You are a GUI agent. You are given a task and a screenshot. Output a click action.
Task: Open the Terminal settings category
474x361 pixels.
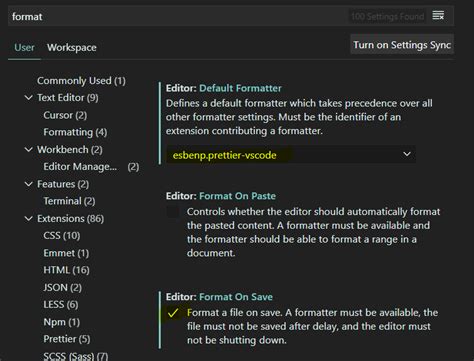point(69,201)
